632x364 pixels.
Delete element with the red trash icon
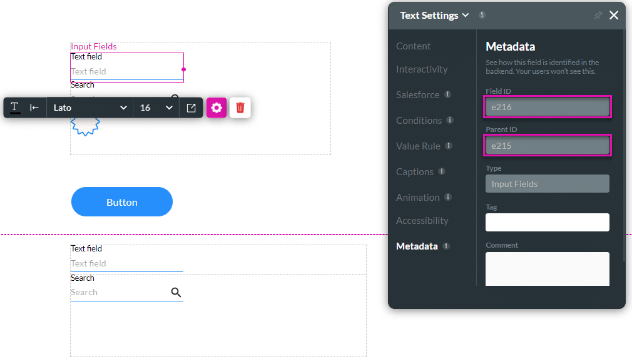click(240, 108)
